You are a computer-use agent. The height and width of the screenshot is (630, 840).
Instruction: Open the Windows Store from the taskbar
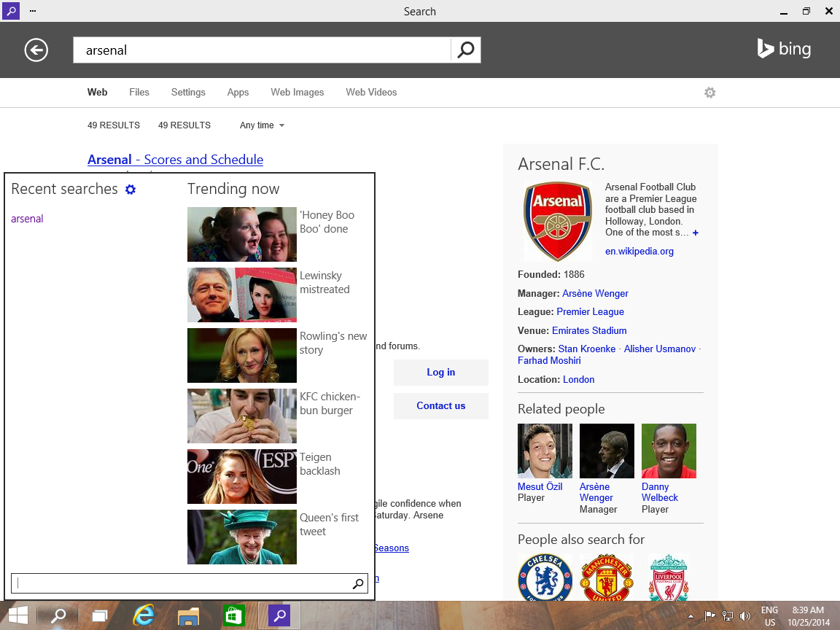point(233,615)
